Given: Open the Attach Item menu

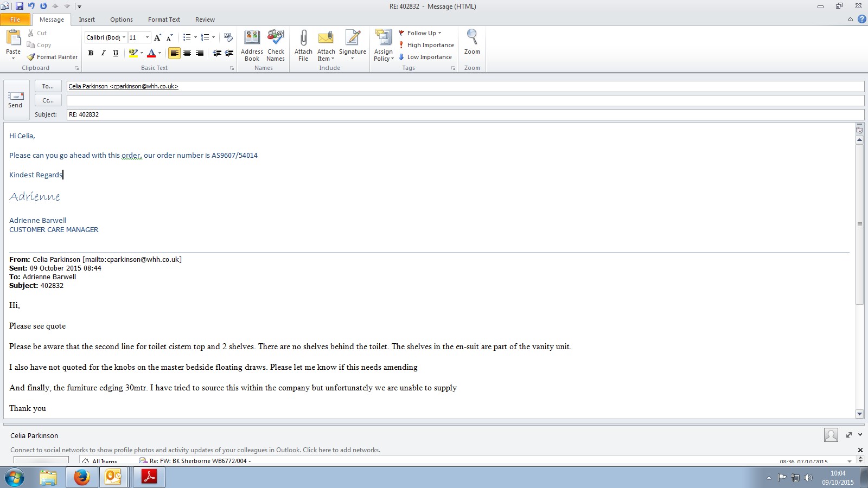Looking at the screenshot, I should click(x=326, y=46).
